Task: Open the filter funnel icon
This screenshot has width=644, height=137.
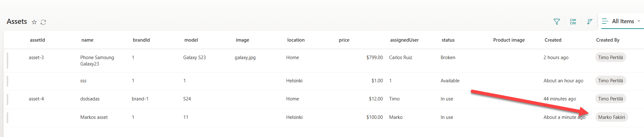Action: coord(557,22)
